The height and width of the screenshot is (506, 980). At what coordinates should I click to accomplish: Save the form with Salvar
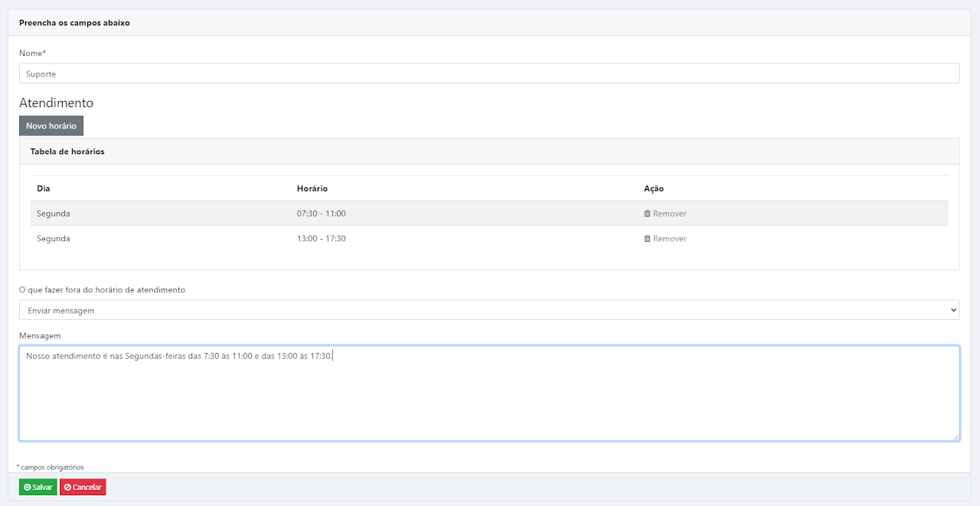(38, 488)
